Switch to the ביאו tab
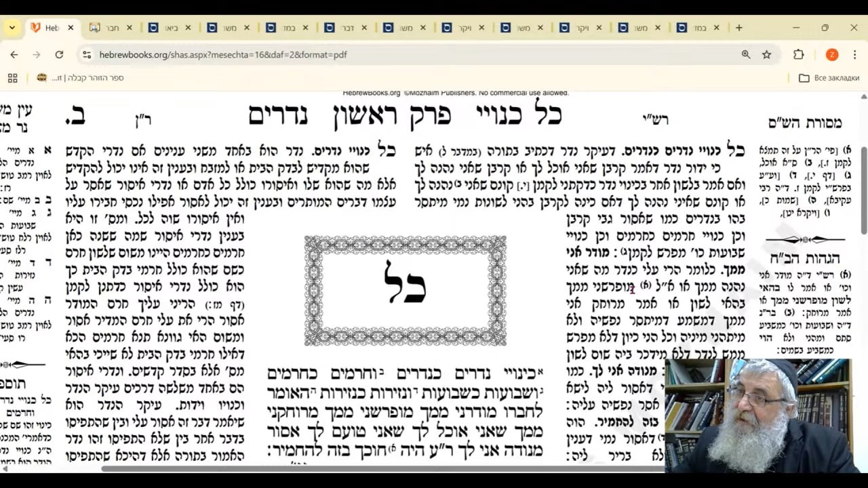This screenshot has height=488, width=868. coord(171,28)
